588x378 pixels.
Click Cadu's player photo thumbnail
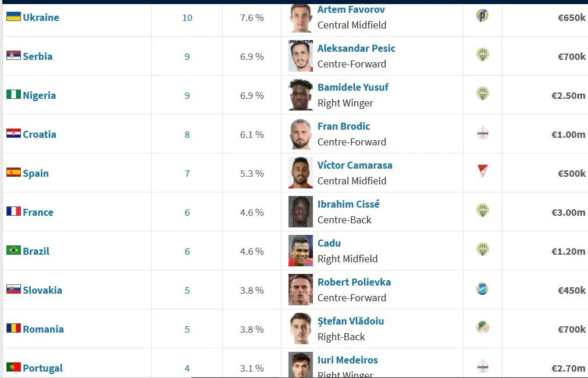click(x=301, y=251)
